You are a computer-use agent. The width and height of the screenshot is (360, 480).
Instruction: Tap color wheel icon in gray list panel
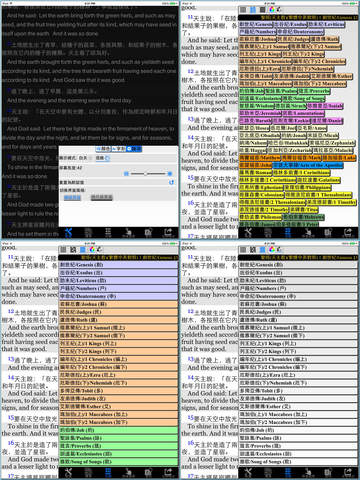(x=272, y=250)
